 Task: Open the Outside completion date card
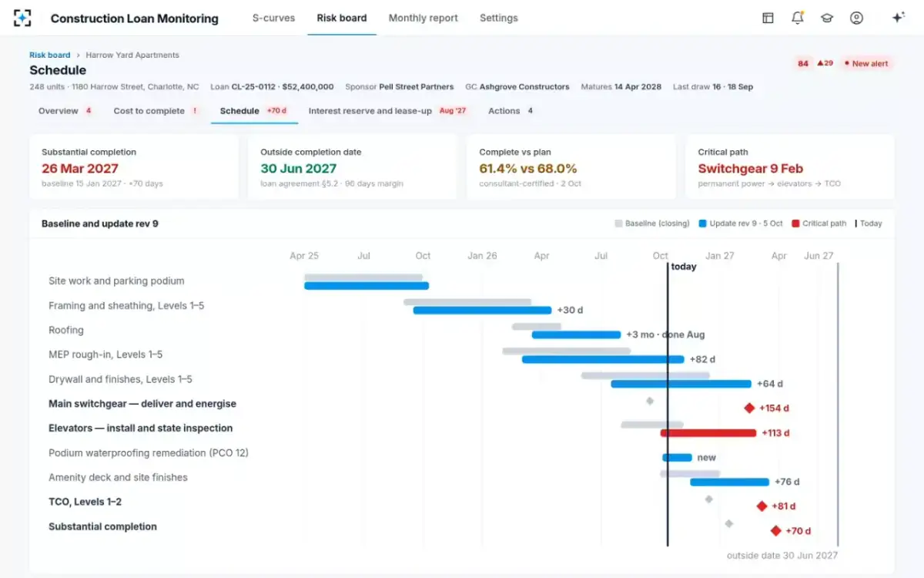click(352, 167)
